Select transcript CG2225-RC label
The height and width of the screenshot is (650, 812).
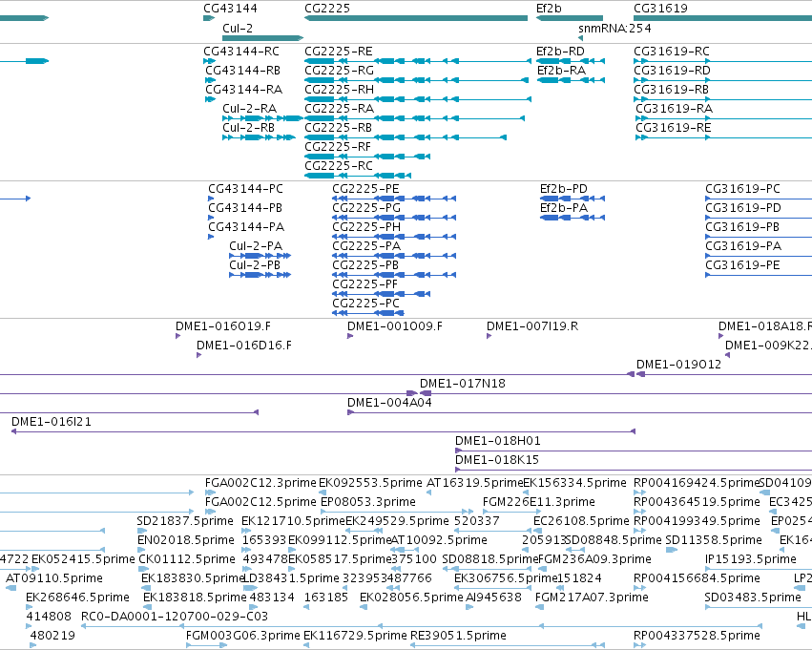339,166
